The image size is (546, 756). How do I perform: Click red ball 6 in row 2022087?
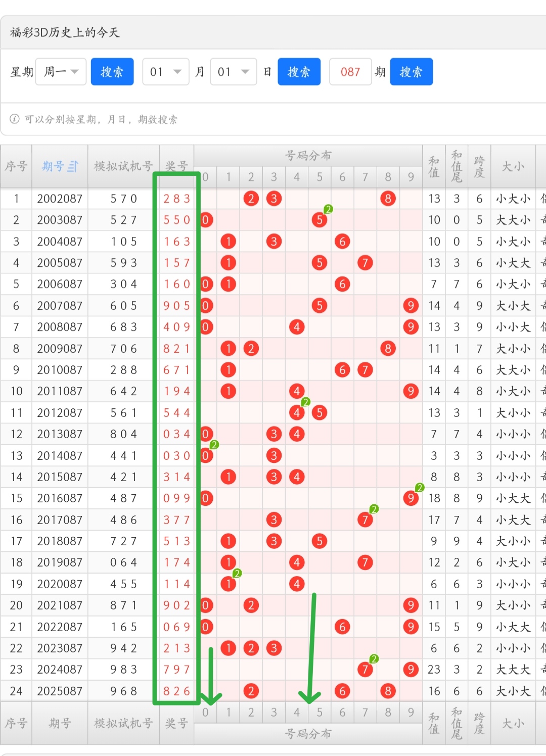coord(342,627)
